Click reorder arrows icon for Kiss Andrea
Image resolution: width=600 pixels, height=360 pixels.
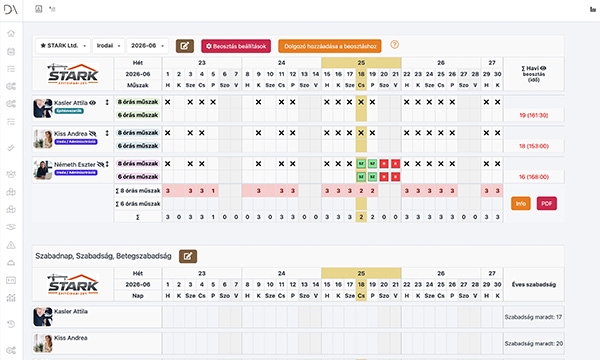(107, 133)
